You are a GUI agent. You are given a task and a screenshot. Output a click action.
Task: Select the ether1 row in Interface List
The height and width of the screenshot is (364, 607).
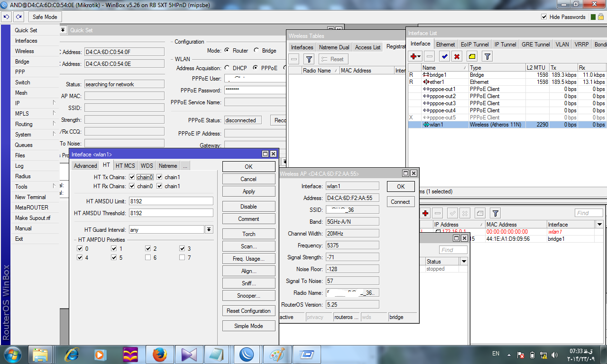click(x=507, y=82)
